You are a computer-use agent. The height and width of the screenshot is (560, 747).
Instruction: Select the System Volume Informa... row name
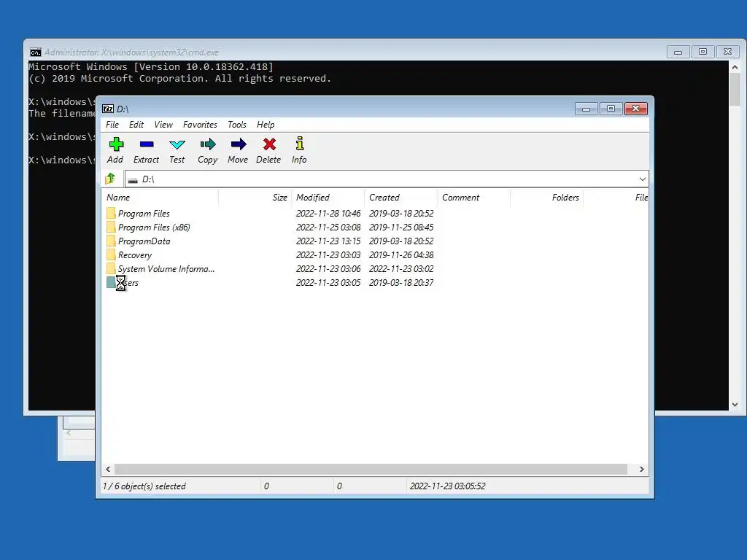click(x=166, y=268)
